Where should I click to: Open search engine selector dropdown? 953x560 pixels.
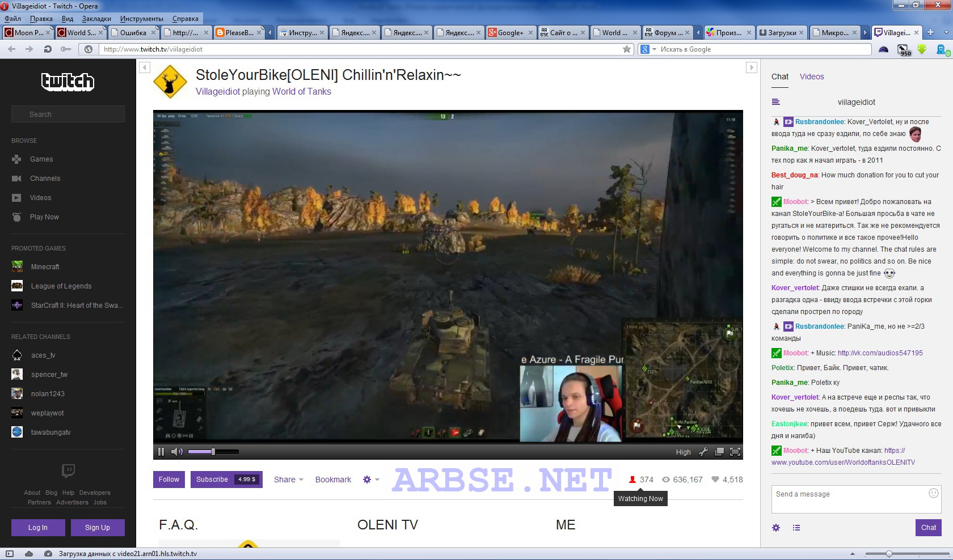coord(648,49)
